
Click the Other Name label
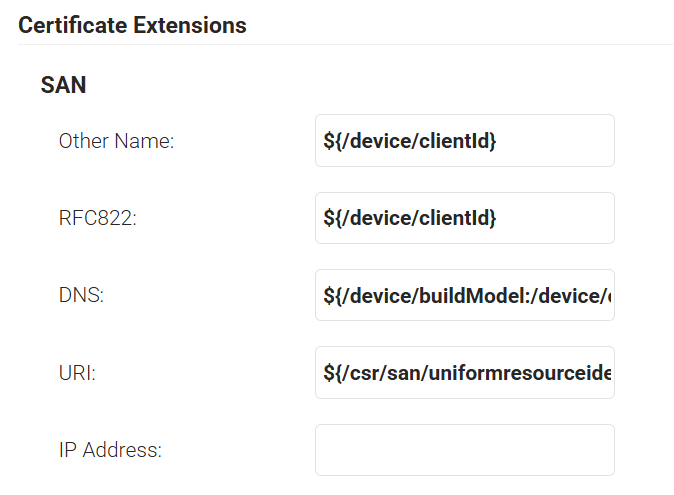point(116,142)
